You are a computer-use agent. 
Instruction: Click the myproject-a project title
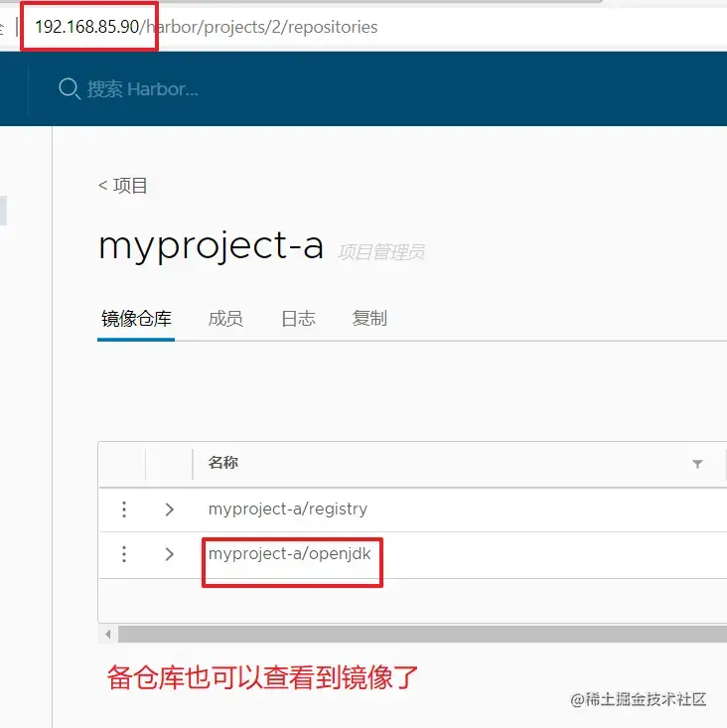pos(212,246)
